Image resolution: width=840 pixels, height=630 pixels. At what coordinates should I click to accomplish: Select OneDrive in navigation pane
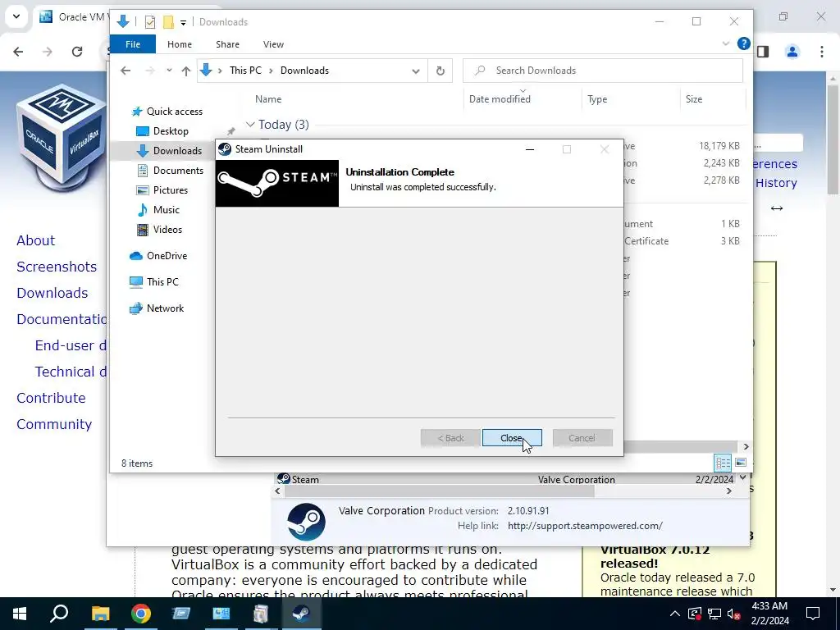tap(167, 256)
